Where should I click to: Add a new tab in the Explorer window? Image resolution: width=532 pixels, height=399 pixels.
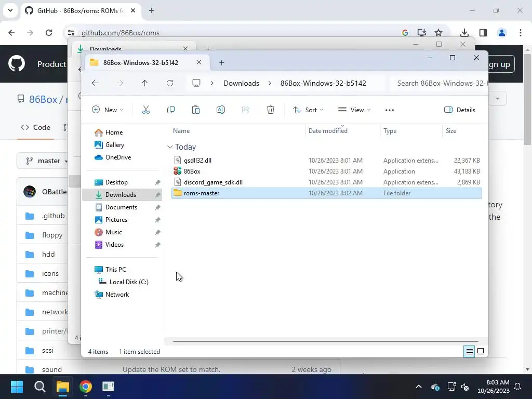coord(221,63)
